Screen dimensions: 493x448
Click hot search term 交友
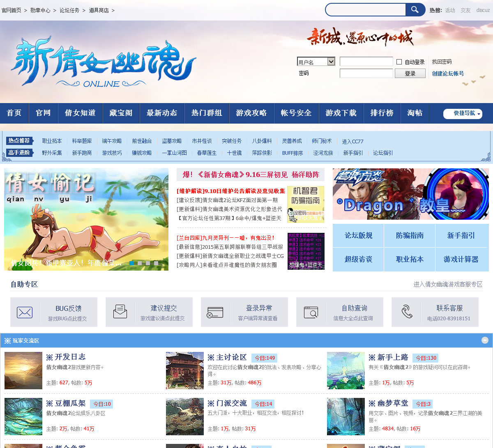tap(465, 10)
